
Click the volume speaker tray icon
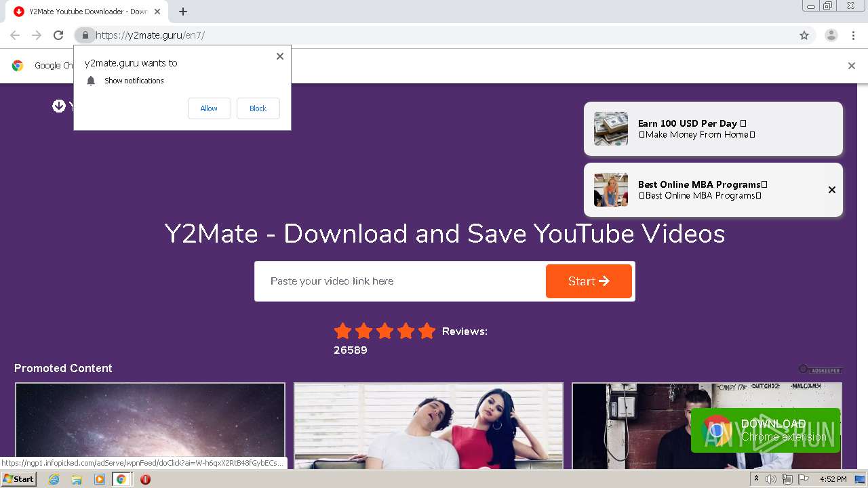coord(771,479)
